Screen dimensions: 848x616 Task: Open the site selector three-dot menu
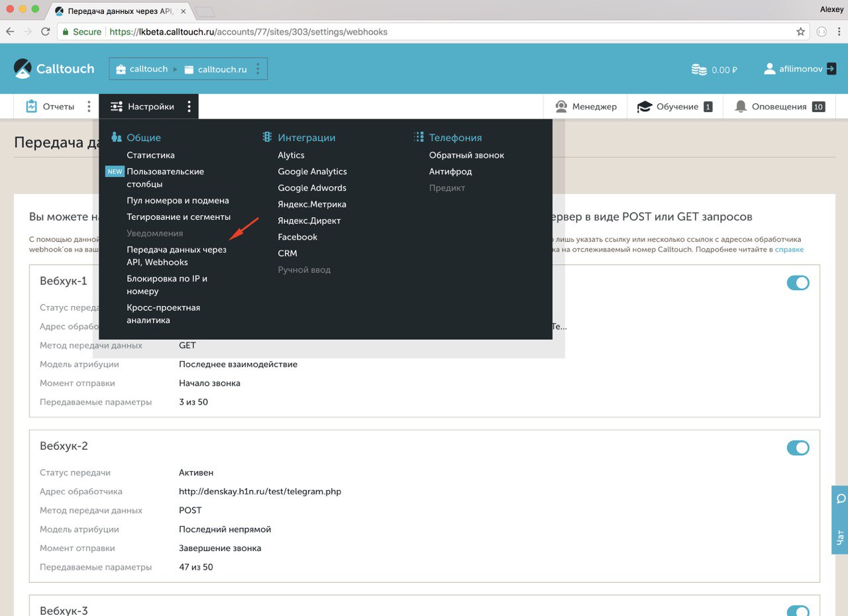258,68
